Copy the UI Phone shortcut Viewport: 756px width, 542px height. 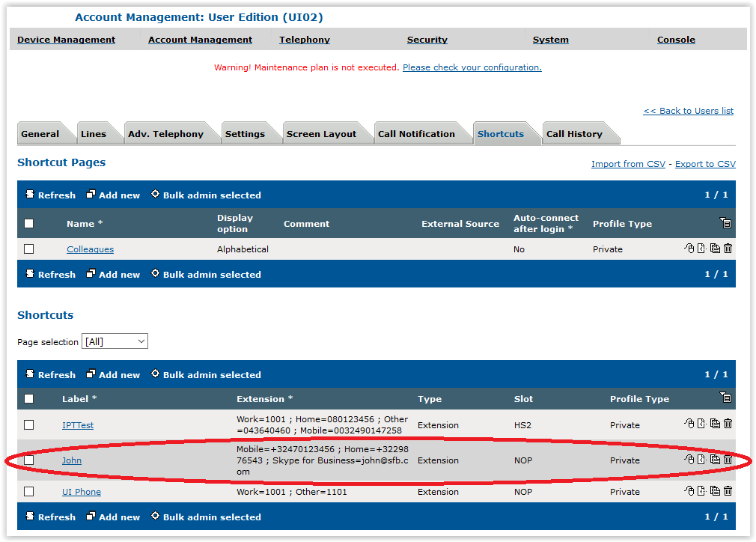pyautogui.click(x=715, y=491)
